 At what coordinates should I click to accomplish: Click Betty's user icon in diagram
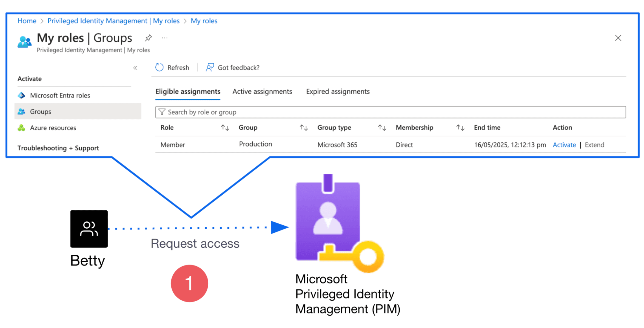coord(89,229)
